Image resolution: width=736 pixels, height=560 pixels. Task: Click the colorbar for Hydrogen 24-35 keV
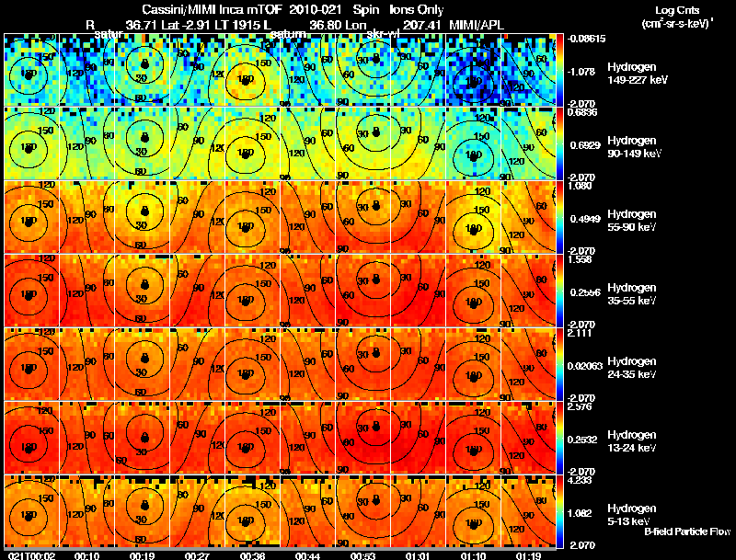(559, 364)
